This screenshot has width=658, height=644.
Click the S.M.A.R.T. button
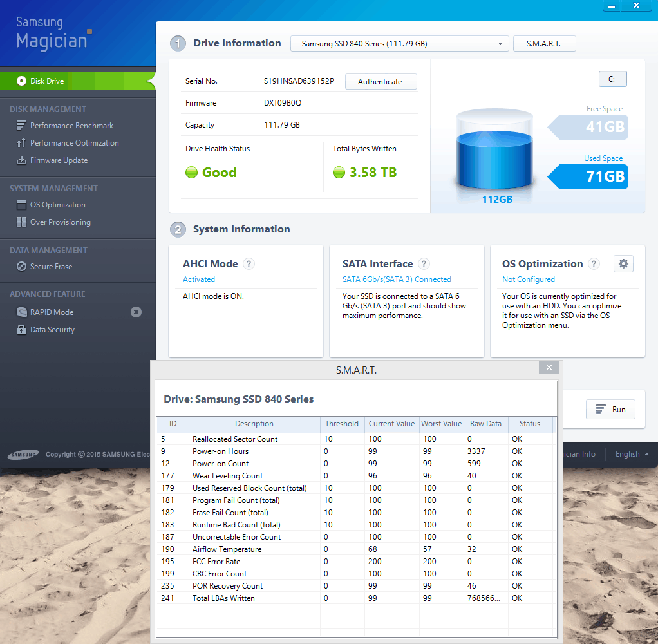pos(544,44)
